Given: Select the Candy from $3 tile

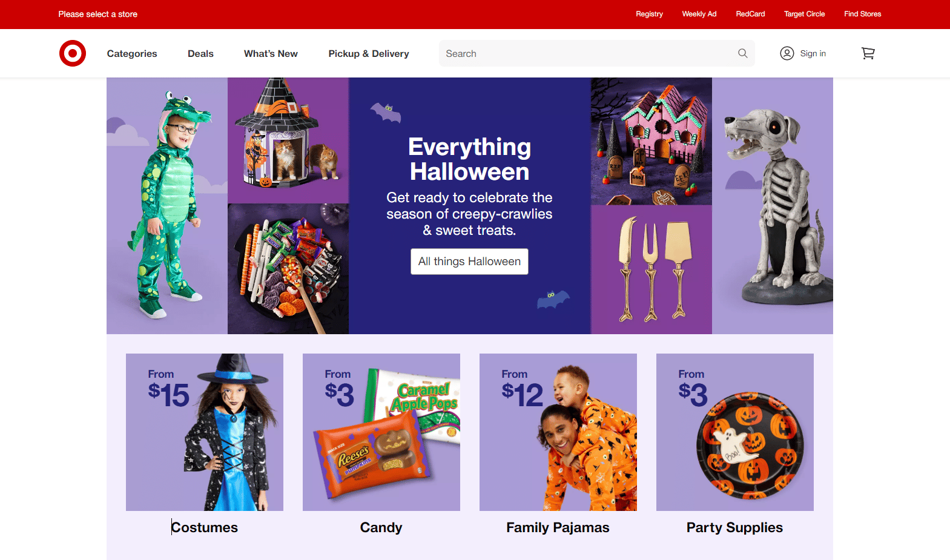Looking at the screenshot, I should (x=381, y=432).
